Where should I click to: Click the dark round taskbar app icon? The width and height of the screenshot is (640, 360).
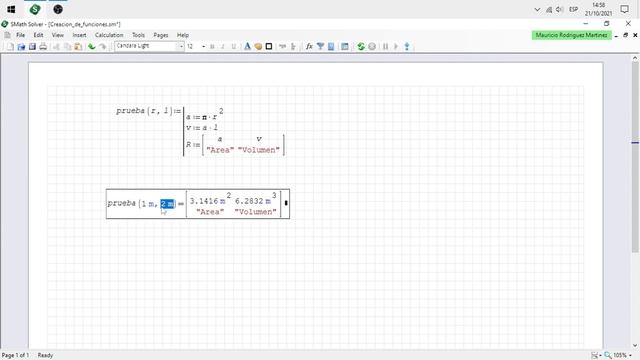point(58,9)
